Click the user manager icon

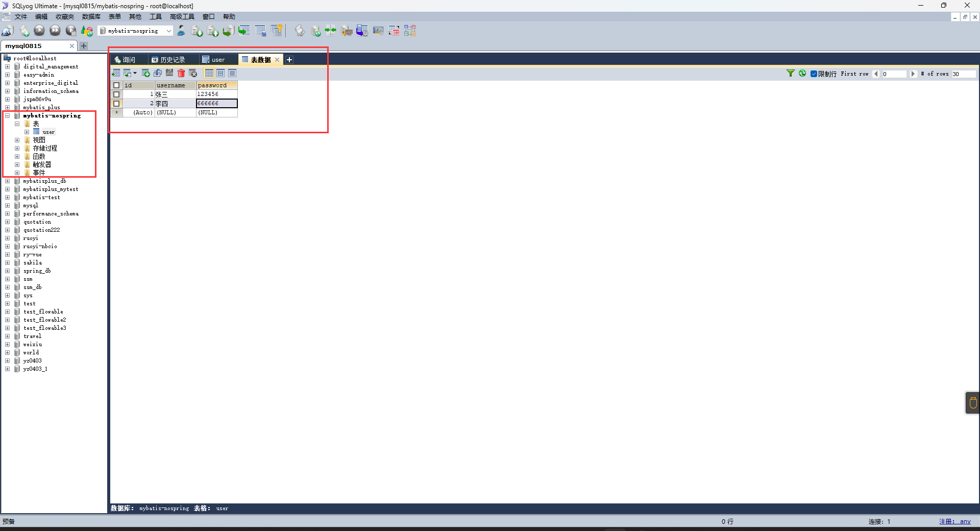pyautogui.click(x=181, y=31)
